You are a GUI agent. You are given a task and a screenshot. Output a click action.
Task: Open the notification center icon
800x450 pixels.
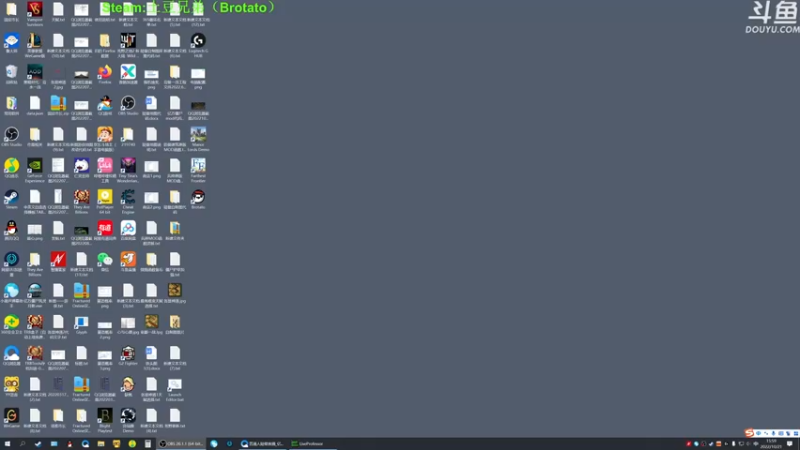(x=790, y=444)
